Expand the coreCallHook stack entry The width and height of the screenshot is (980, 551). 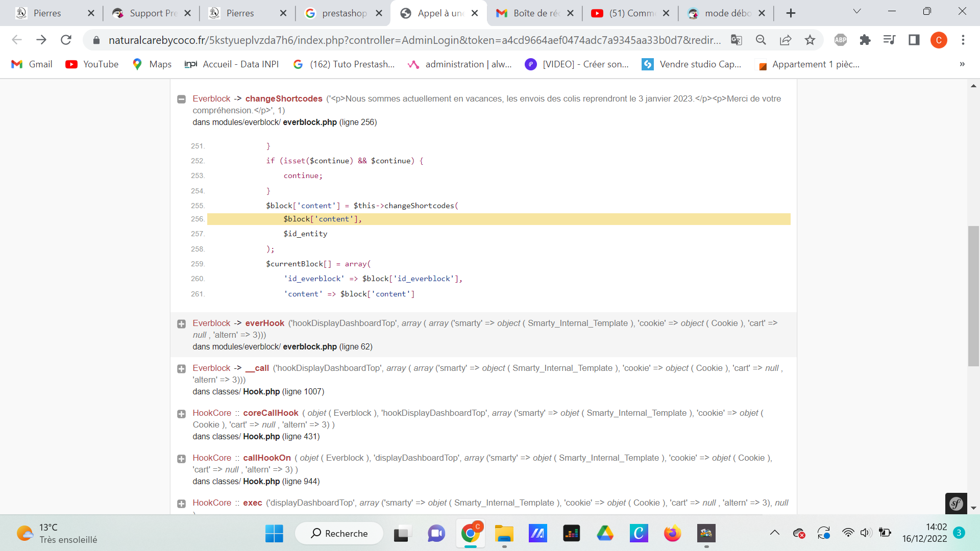[181, 414]
